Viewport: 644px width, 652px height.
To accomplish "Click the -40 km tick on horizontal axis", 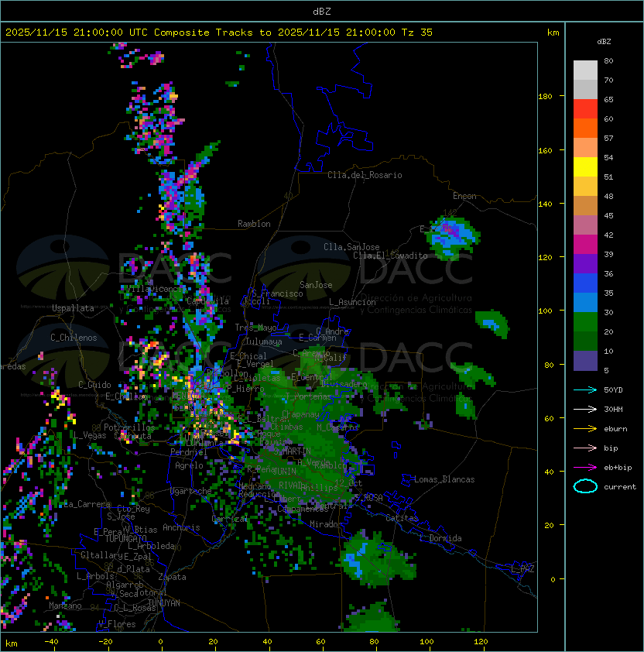I will 52,642.
